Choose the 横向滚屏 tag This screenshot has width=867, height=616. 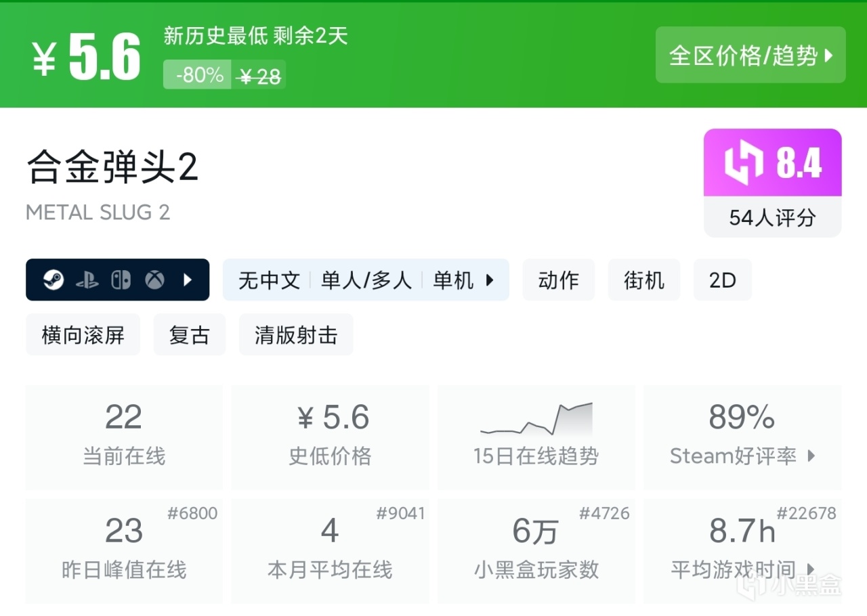(83, 334)
